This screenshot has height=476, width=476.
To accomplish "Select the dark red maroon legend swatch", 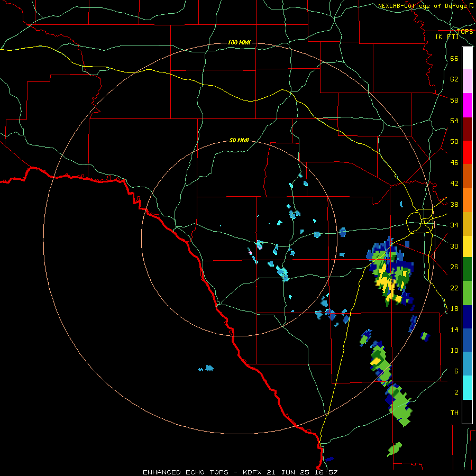I will point(467,129).
